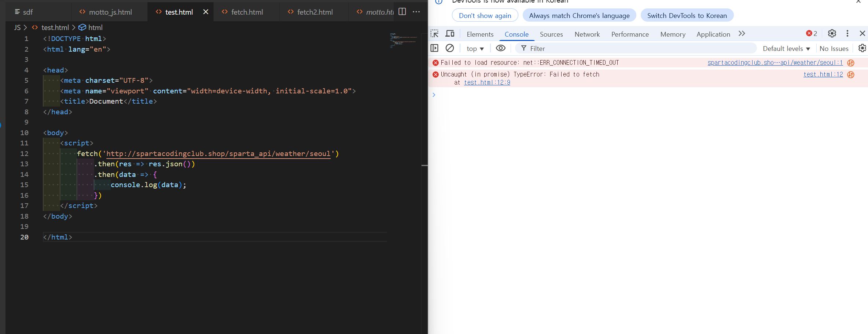Open the Performance panel tab

(x=630, y=34)
